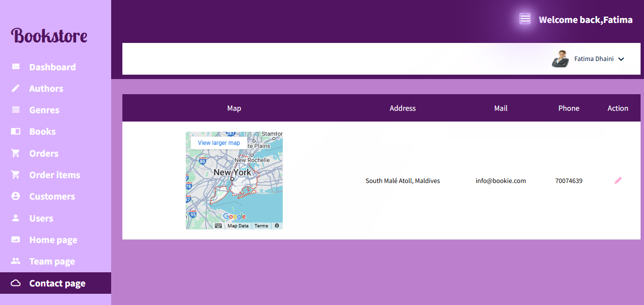The image size is (644, 305).
Task: Click the Genres list icon
Action: pos(16,110)
